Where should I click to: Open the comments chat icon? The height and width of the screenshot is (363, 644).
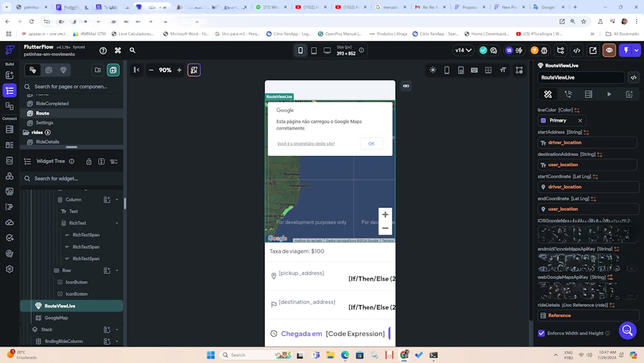[493, 50]
